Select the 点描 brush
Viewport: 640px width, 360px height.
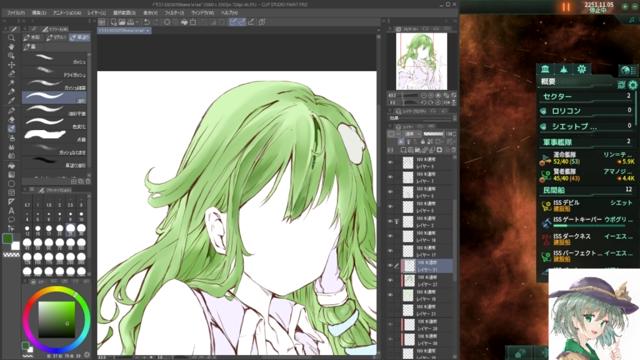pos(54,136)
